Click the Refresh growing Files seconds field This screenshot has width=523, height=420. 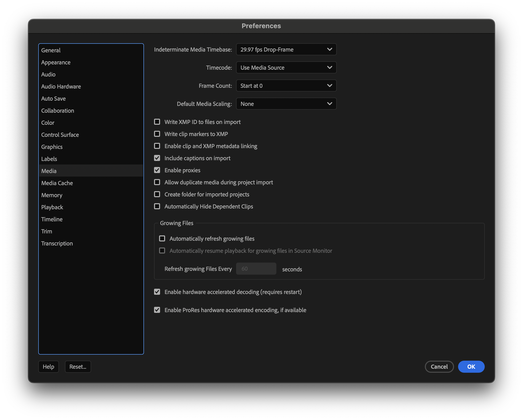[256, 269]
